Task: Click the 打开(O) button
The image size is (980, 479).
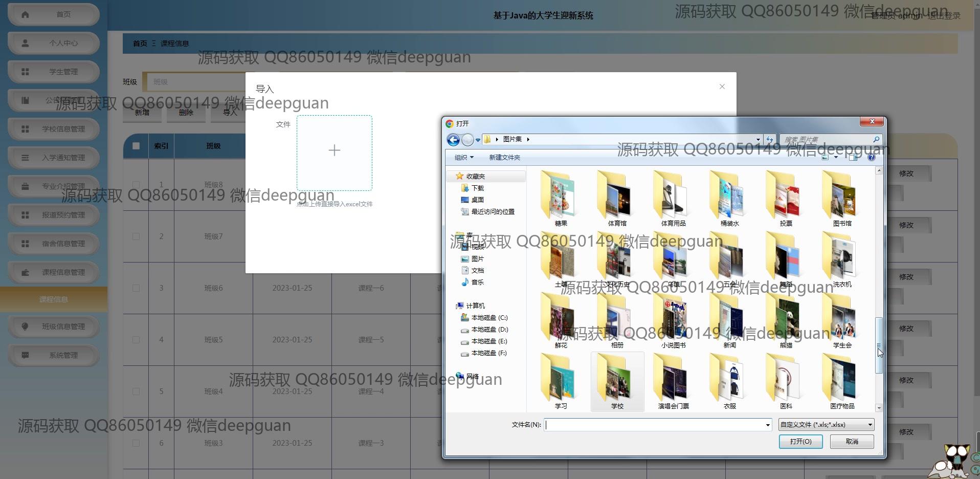Action: click(800, 442)
